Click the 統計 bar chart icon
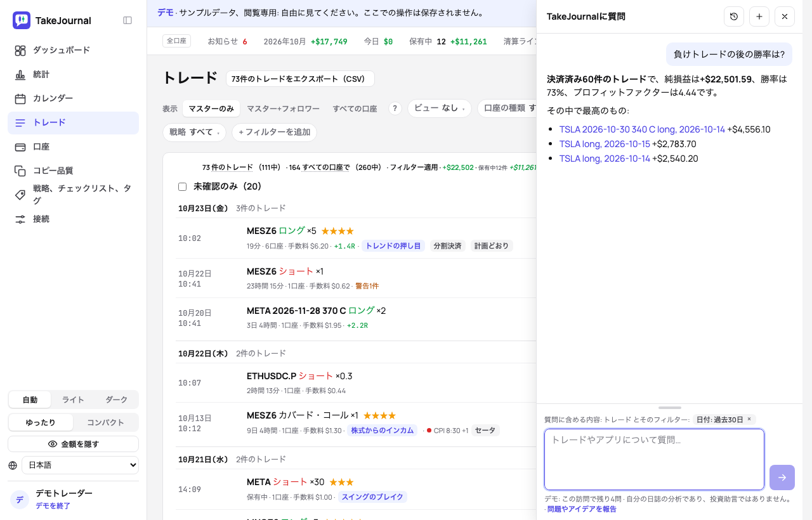 coord(20,74)
